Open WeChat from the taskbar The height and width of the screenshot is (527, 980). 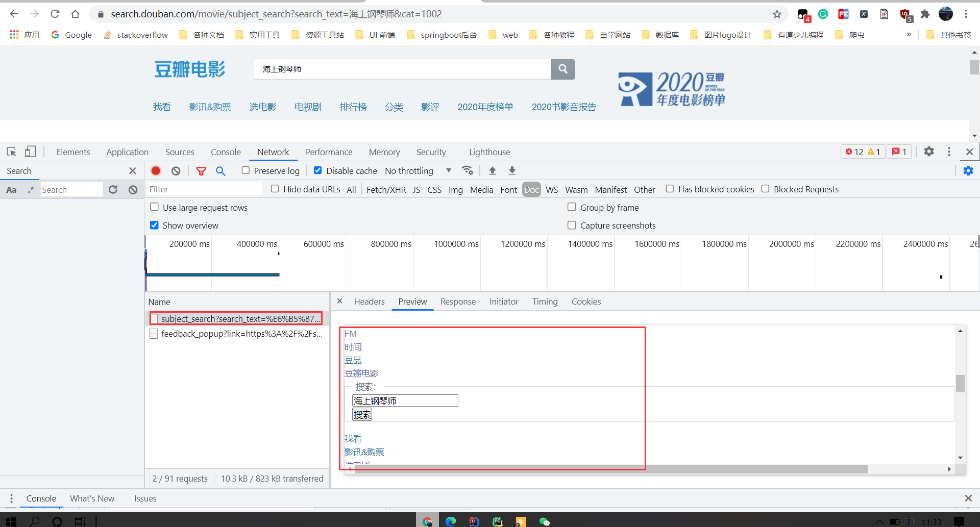click(544, 521)
